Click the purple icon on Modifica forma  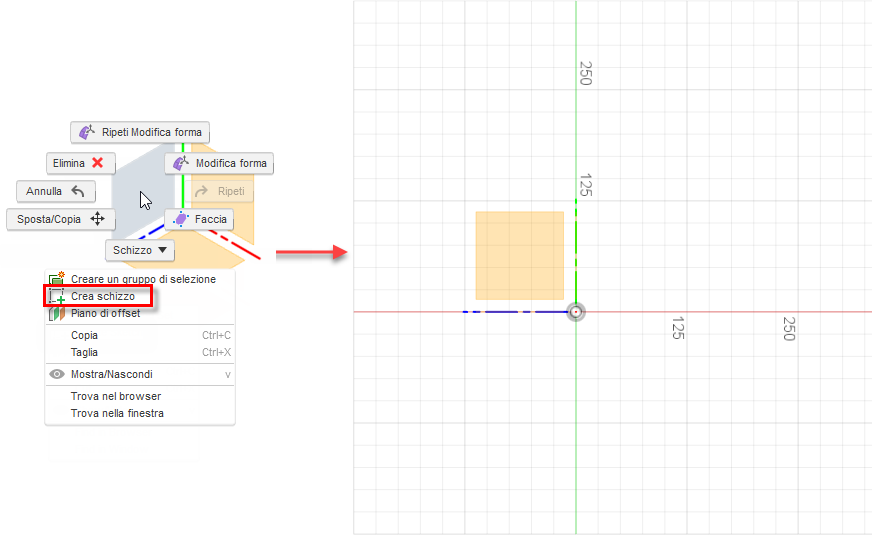[181, 163]
